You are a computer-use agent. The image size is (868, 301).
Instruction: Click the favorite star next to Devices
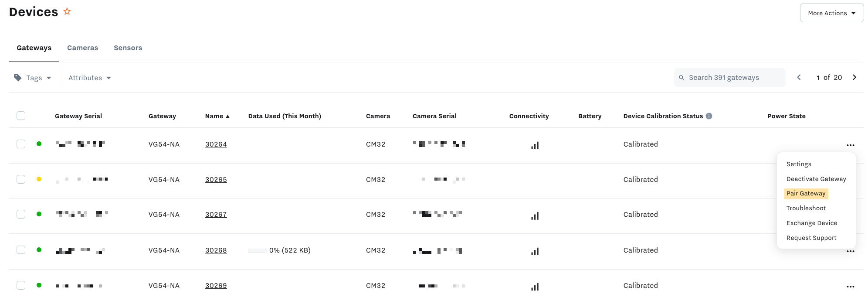(x=67, y=12)
